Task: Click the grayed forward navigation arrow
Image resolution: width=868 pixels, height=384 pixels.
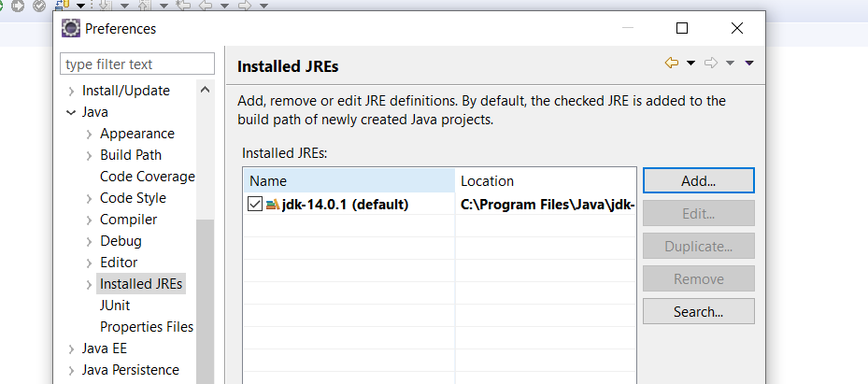Action: click(x=711, y=64)
